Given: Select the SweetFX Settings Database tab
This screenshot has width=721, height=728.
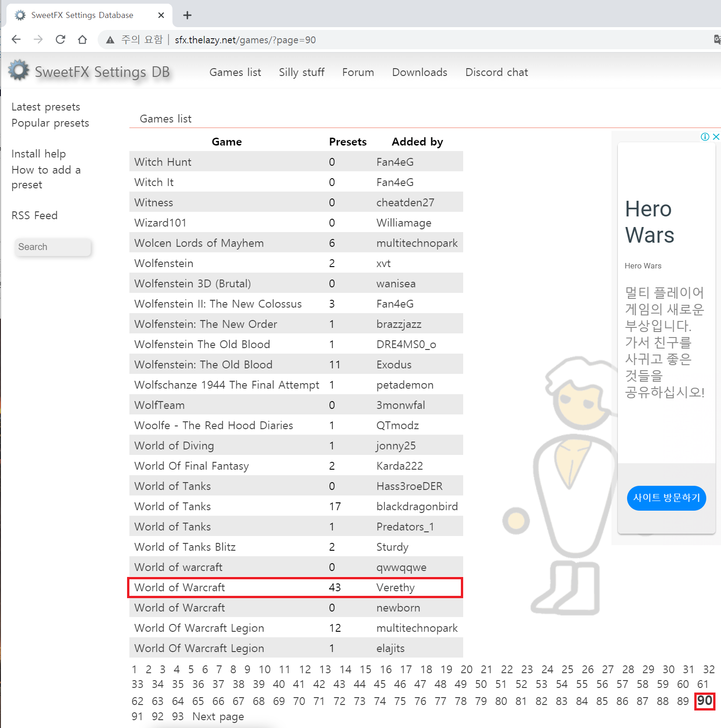Looking at the screenshot, I should (89, 15).
